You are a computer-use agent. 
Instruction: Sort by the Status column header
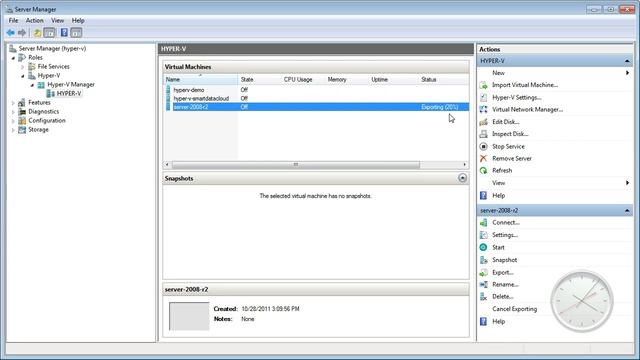[x=444, y=80]
